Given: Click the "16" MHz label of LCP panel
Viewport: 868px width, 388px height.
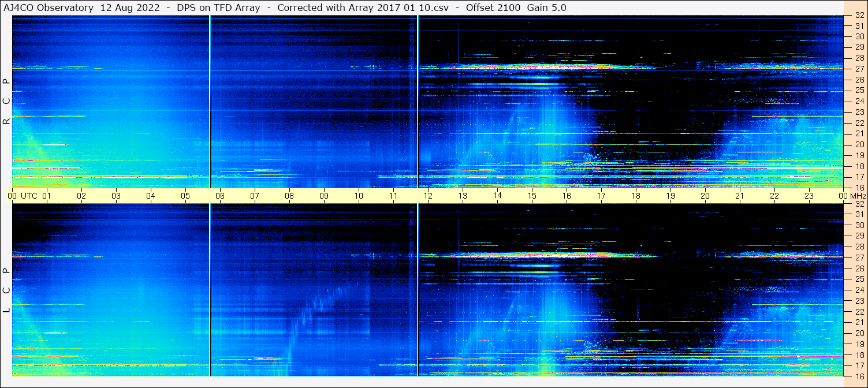Looking at the screenshot, I should [859, 376].
